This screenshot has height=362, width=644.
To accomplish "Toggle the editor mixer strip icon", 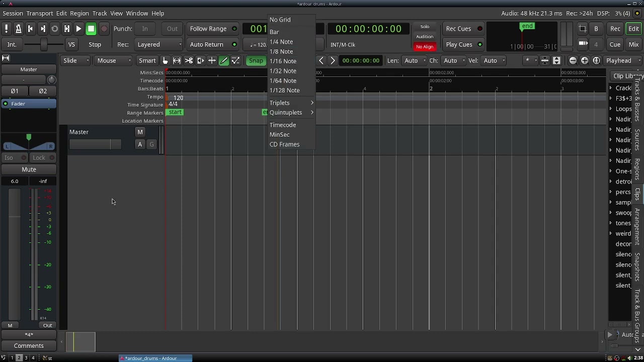I will [6, 58].
